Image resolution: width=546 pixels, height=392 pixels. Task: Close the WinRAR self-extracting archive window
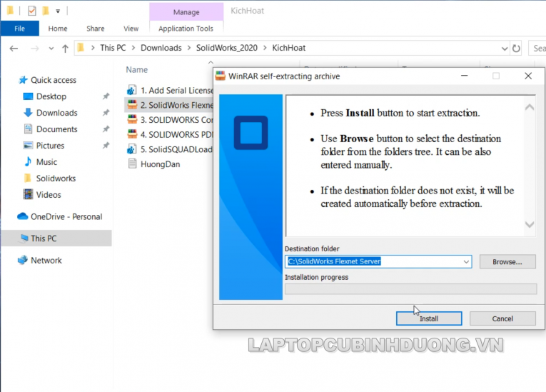528,76
